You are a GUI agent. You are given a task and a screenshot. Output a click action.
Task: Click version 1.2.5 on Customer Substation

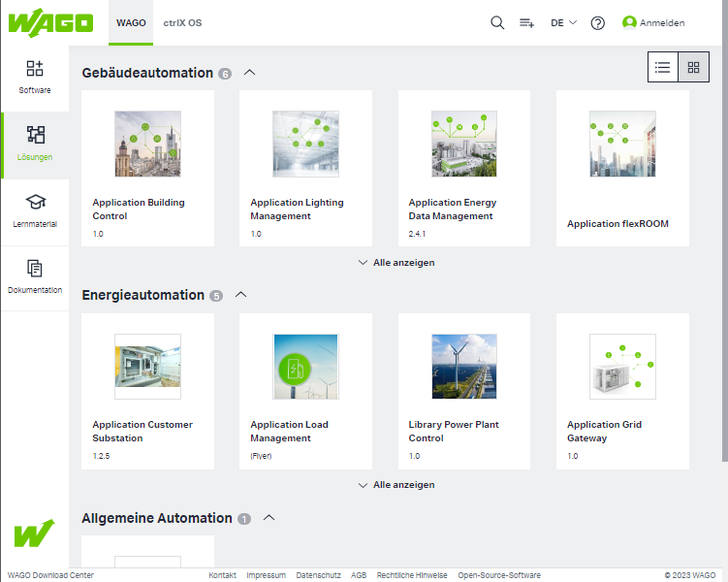tap(101, 456)
